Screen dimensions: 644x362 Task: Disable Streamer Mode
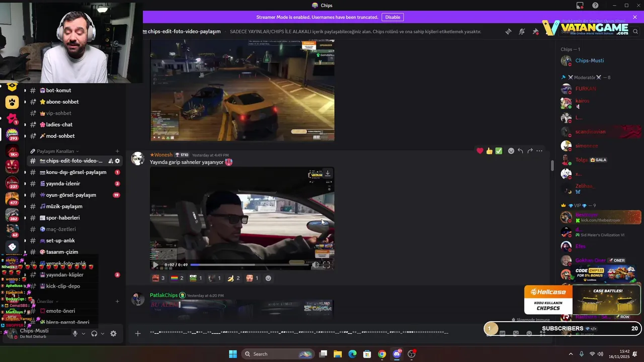point(392,17)
